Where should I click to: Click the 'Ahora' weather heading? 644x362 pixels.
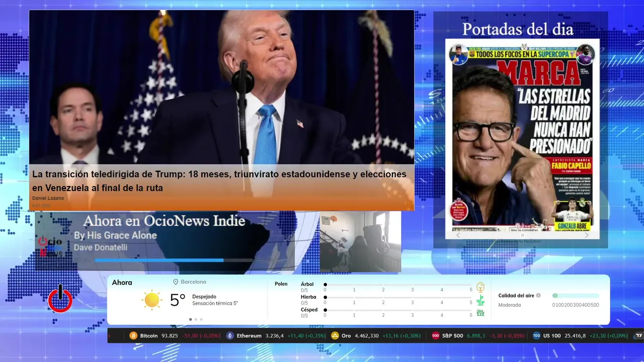(x=122, y=283)
